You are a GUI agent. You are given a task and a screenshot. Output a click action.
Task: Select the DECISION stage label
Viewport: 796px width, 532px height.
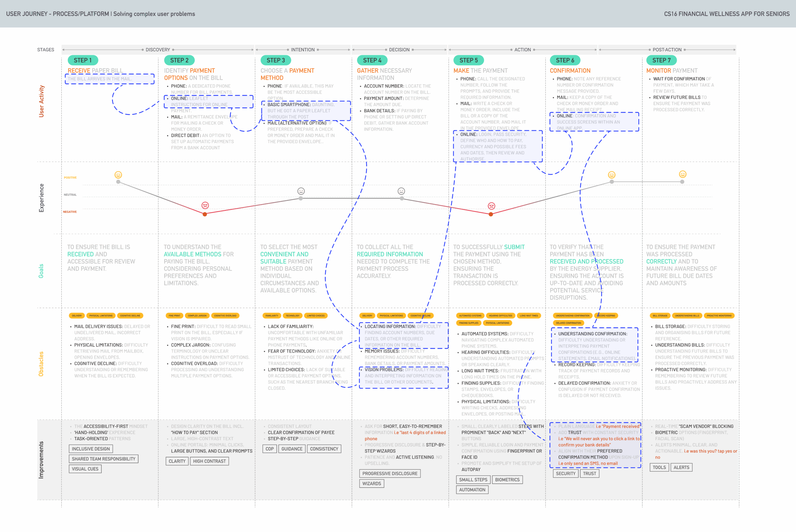click(x=399, y=49)
